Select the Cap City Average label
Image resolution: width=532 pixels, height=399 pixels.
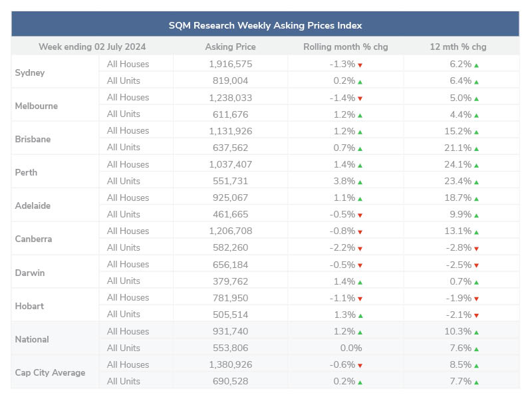click(51, 372)
